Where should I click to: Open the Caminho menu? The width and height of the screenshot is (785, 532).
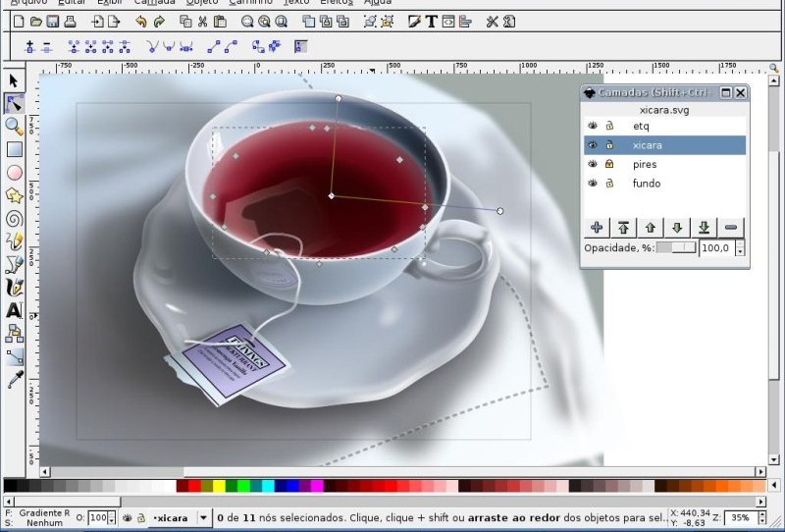pyautogui.click(x=251, y=3)
